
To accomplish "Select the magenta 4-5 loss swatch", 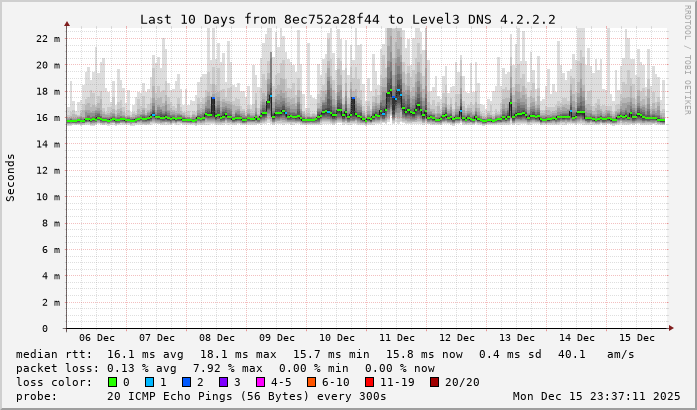I will coord(261,382).
